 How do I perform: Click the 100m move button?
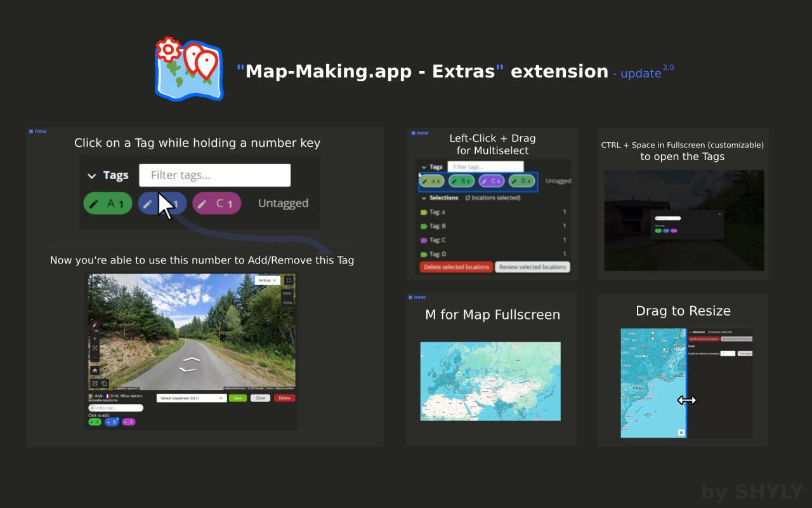click(x=287, y=293)
